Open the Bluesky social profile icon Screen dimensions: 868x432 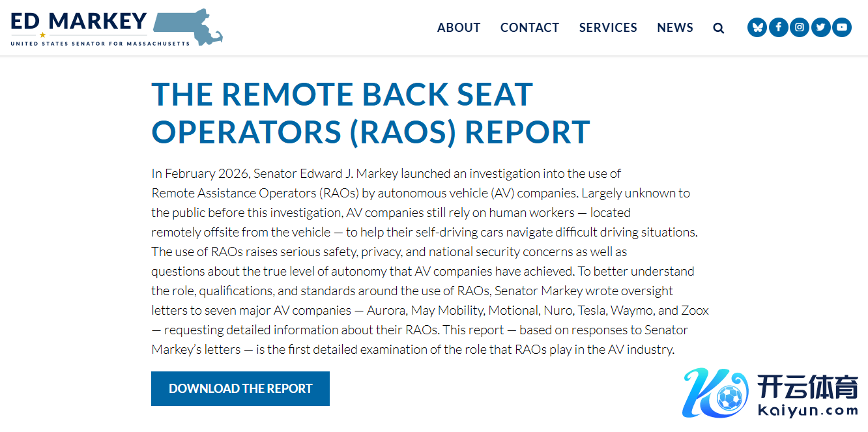click(757, 27)
